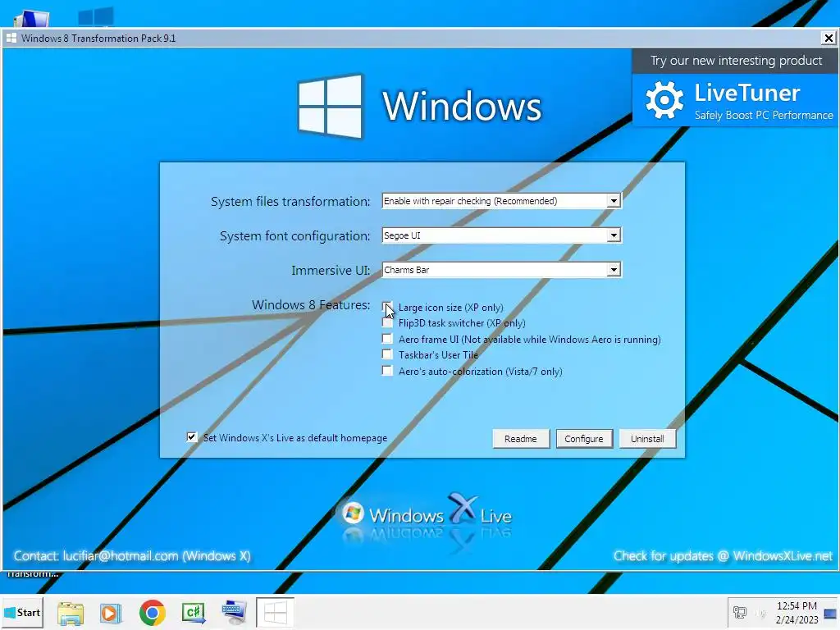Click the Immersive UI label
Viewport: 840px width, 630px height.
click(331, 271)
